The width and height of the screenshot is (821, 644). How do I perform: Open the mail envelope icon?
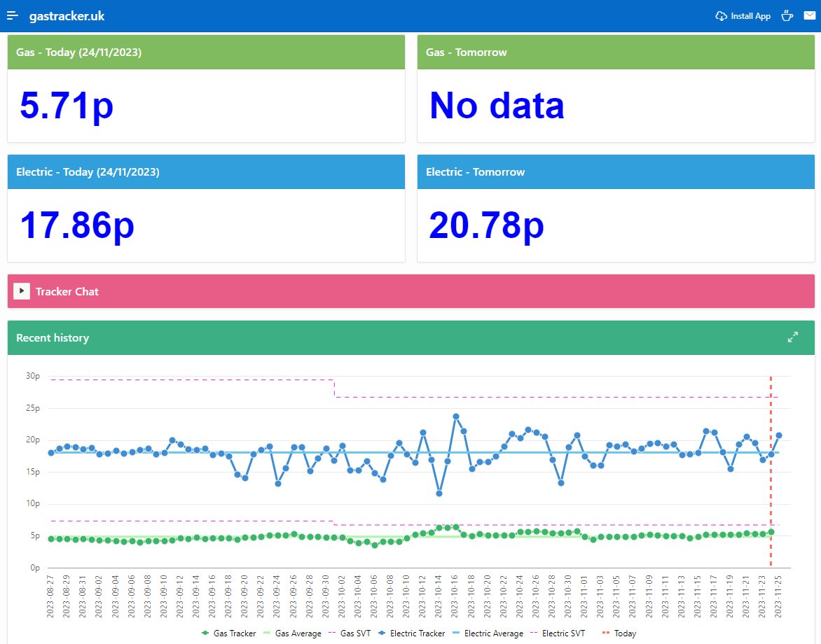(x=809, y=15)
